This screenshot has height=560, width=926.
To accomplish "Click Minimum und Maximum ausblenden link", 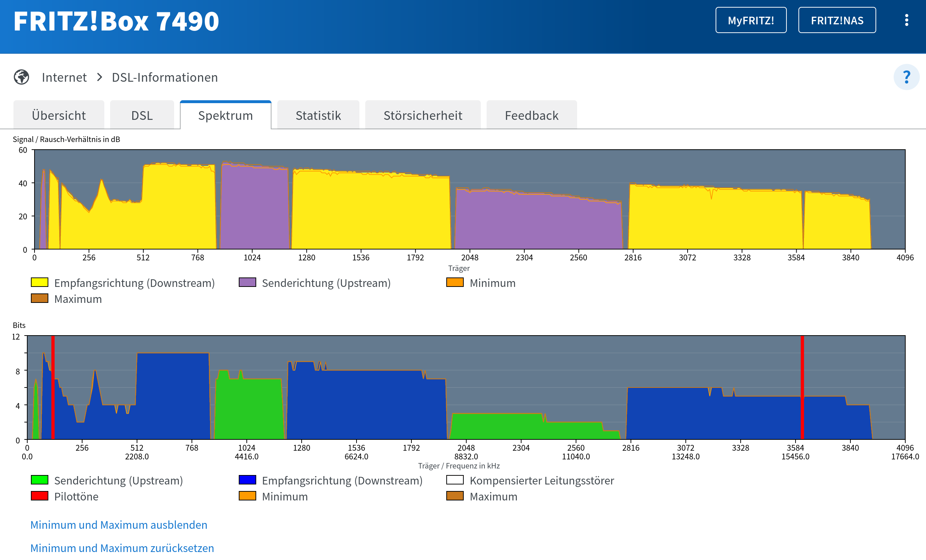I will (119, 525).
